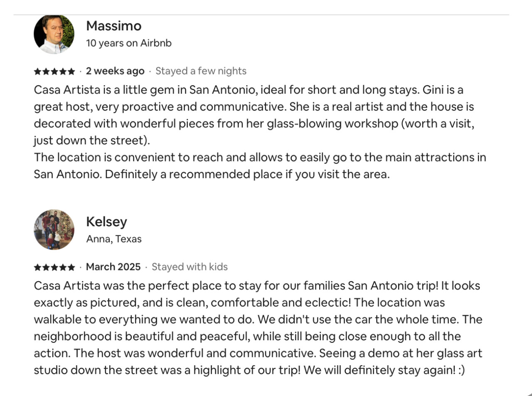
Task: Click the five-star rating on Massimo's review
Action: [x=54, y=72]
